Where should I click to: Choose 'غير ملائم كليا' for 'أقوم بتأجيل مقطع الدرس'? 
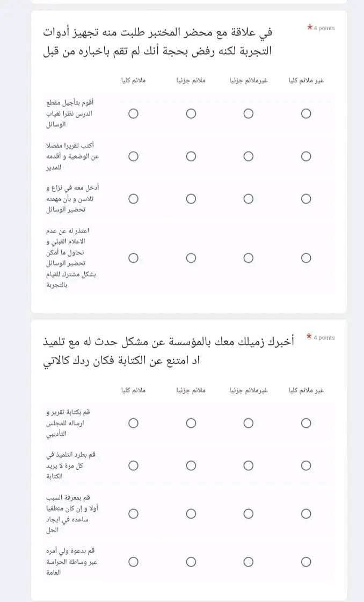(306, 114)
